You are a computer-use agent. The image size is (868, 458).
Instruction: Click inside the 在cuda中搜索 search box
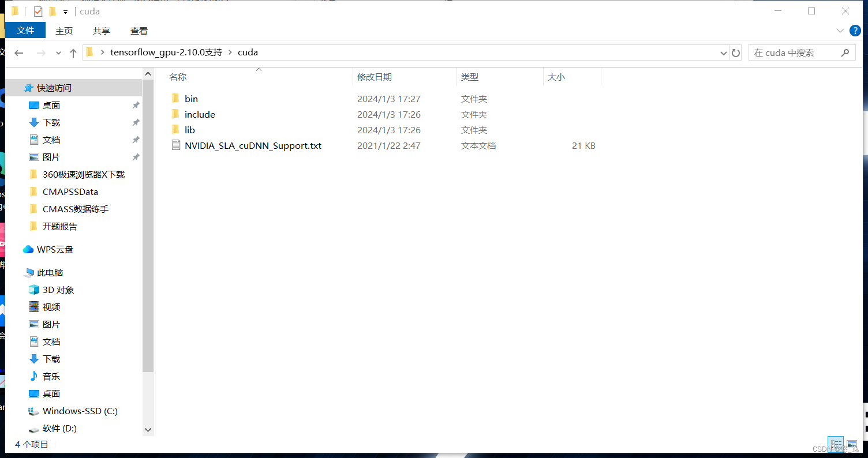tap(796, 52)
